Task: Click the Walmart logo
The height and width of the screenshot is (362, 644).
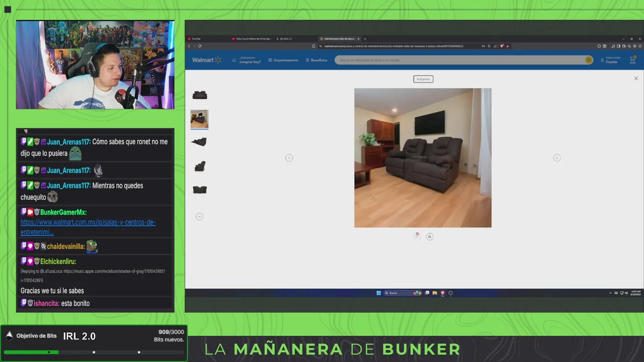Action: pos(206,60)
